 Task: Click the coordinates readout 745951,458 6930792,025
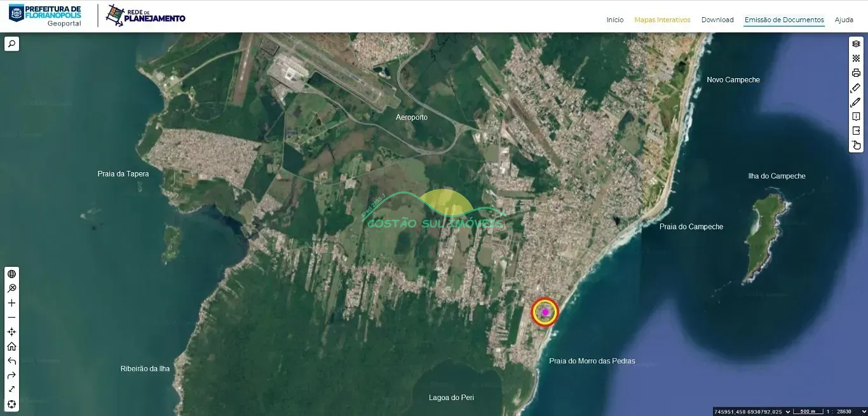749,412
